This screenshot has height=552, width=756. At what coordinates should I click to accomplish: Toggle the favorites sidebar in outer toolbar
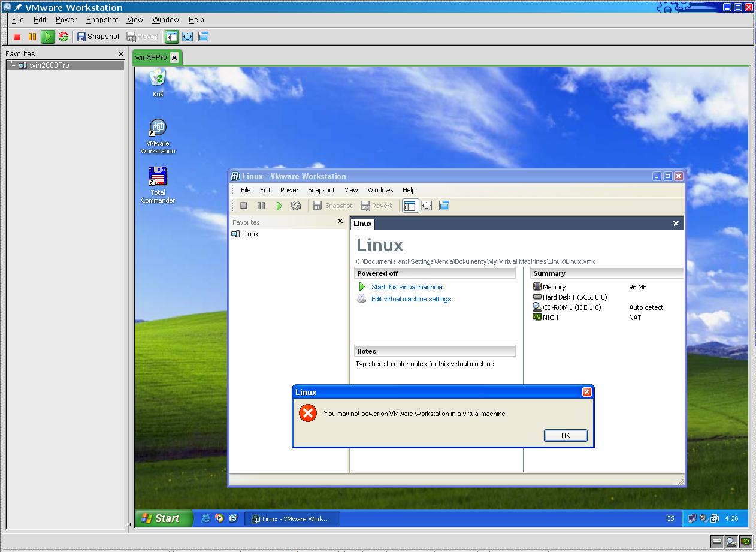click(x=172, y=37)
